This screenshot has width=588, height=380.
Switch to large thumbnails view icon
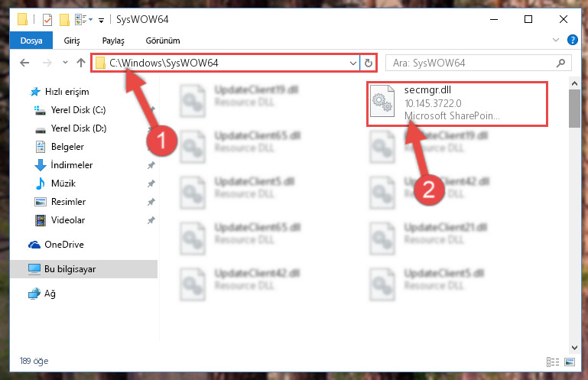tap(570, 362)
